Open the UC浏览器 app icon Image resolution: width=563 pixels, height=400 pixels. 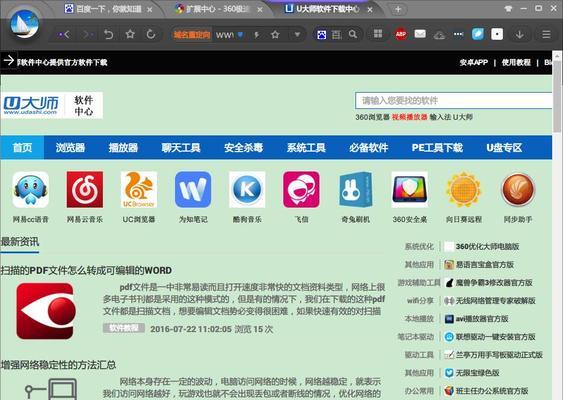139,190
